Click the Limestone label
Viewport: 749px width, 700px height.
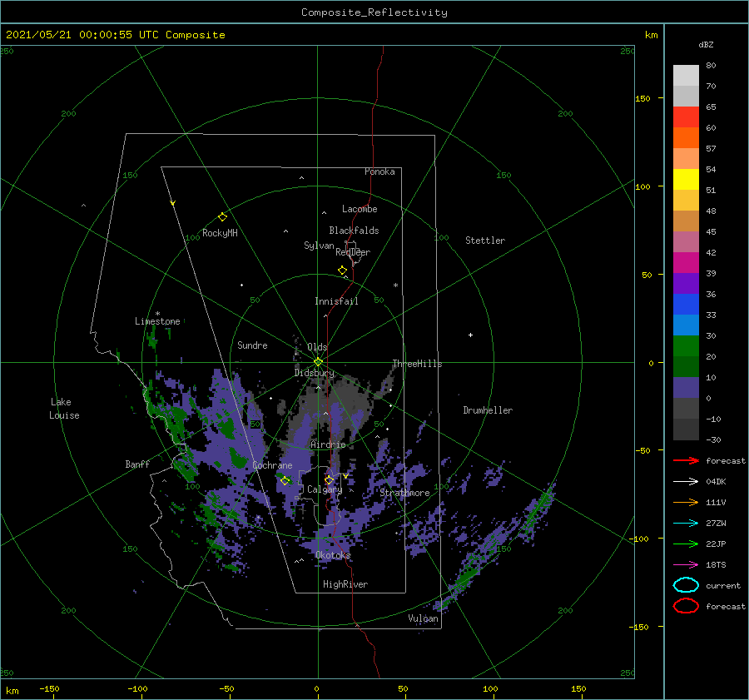[157, 321]
